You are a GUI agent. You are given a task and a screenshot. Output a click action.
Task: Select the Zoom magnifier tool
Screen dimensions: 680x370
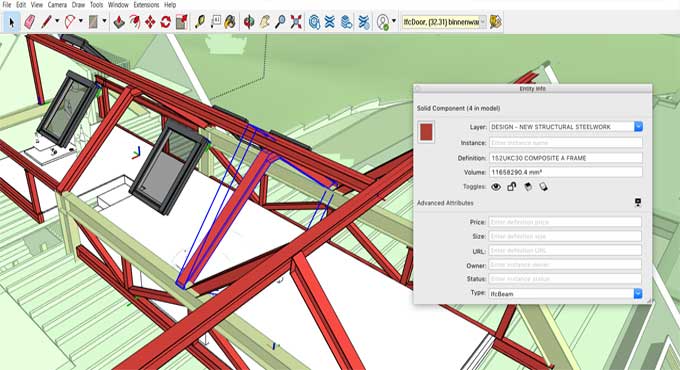point(280,22)
